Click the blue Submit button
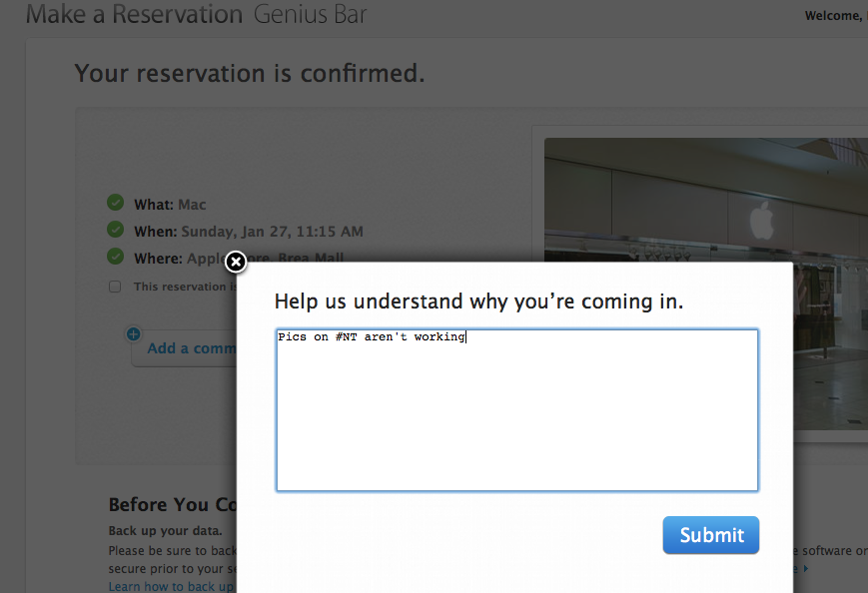 coord(711,535)
